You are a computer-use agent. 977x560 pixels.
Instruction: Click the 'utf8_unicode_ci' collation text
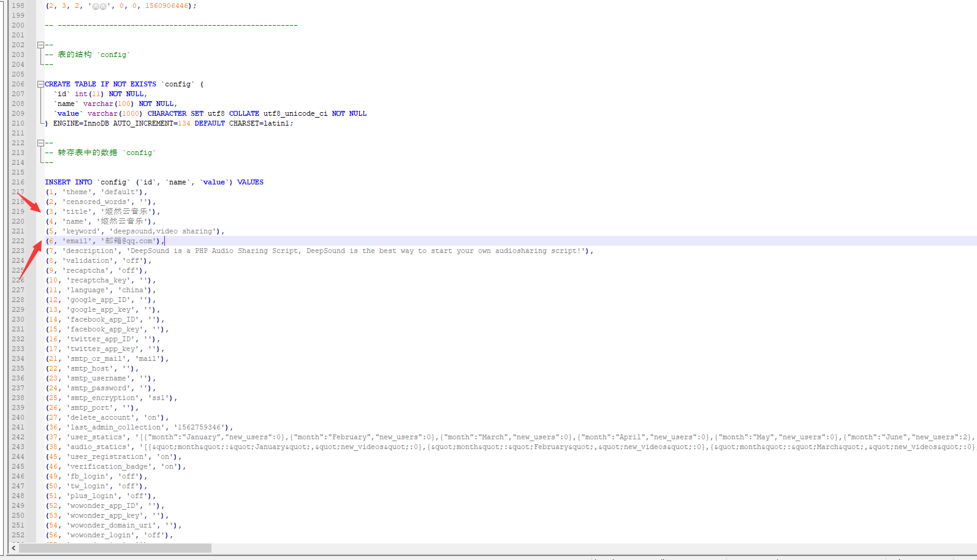295,113
